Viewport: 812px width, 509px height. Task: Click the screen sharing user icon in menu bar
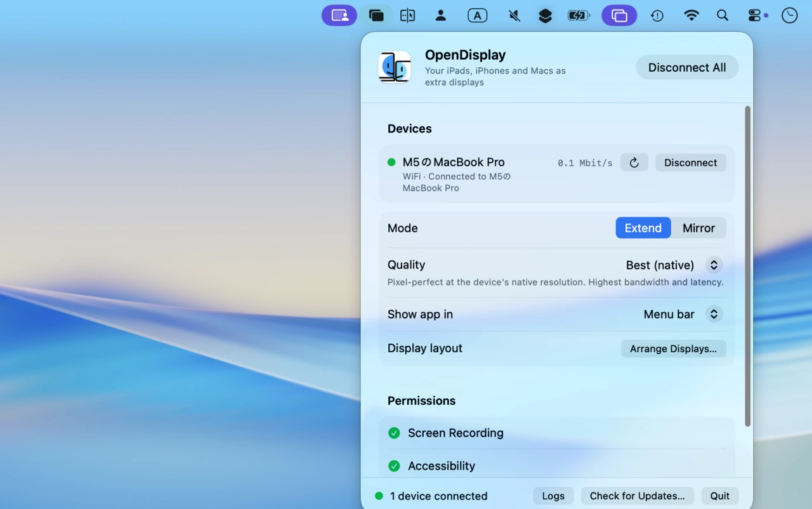(x=339, y=15)
